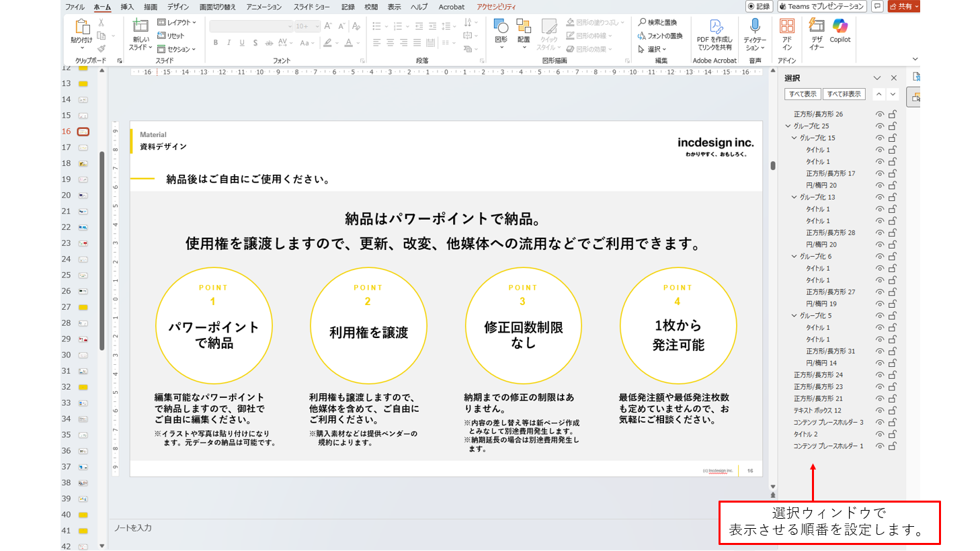Toggle visibility of テキスト ボックス 12

click(879, 411)
